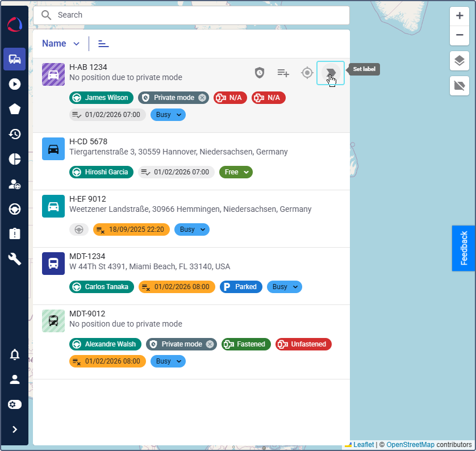This screenshot has width=476, height=451.
Task: Click the private mode shield icon for H-AB 1234
Action: click(x=259, y=73)
